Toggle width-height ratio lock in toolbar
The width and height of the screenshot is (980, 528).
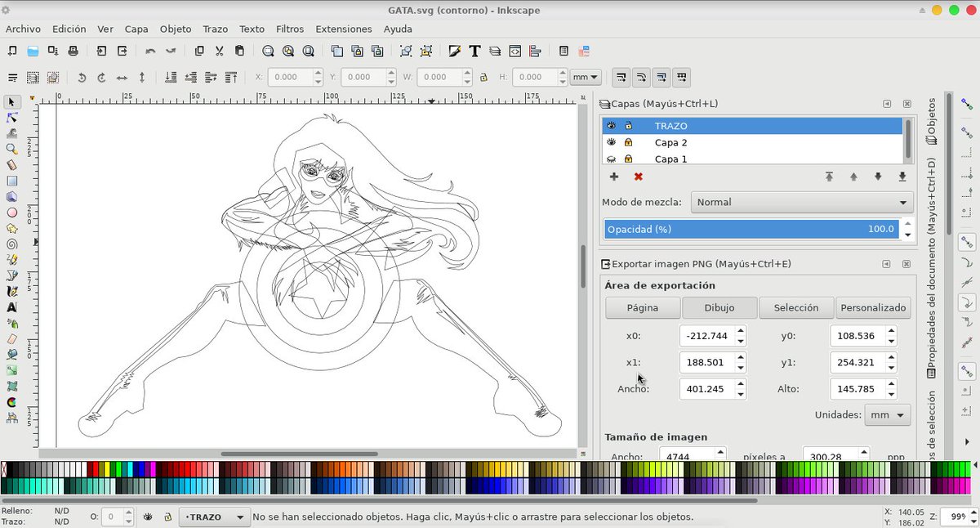click(483, 78)
